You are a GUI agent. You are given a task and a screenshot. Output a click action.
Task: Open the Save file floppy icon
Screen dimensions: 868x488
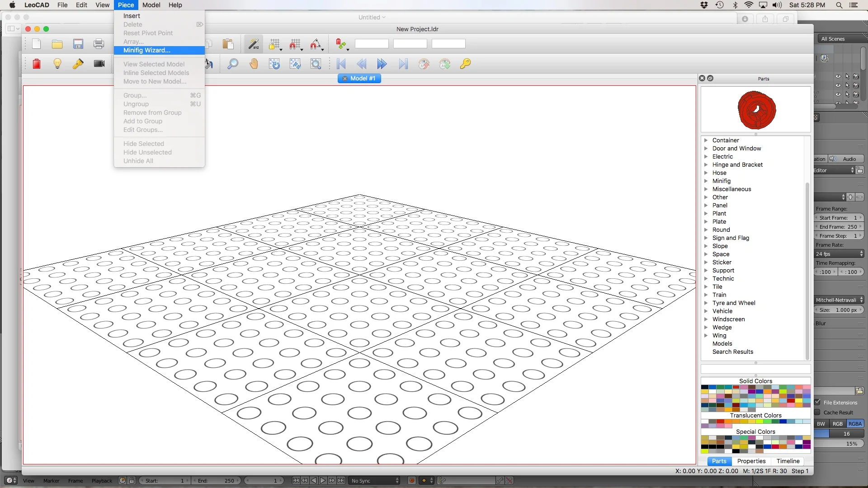click(x=78, y=44)
